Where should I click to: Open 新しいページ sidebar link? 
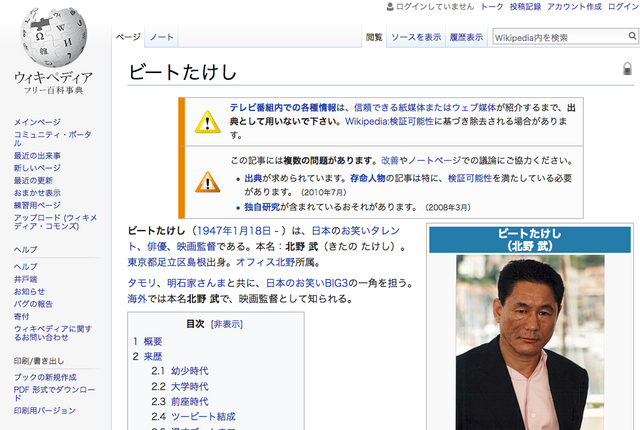coord(37,168)
